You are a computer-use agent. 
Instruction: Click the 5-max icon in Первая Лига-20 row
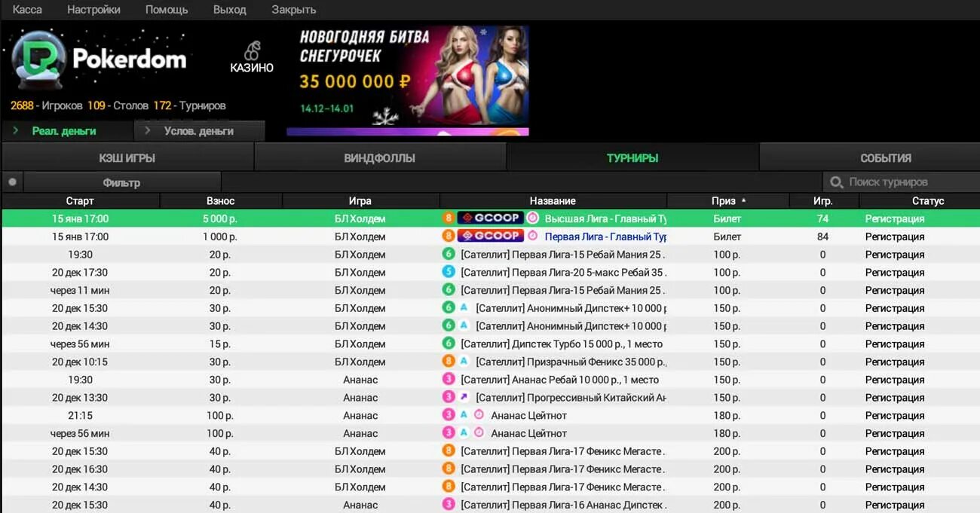[449, 272]
